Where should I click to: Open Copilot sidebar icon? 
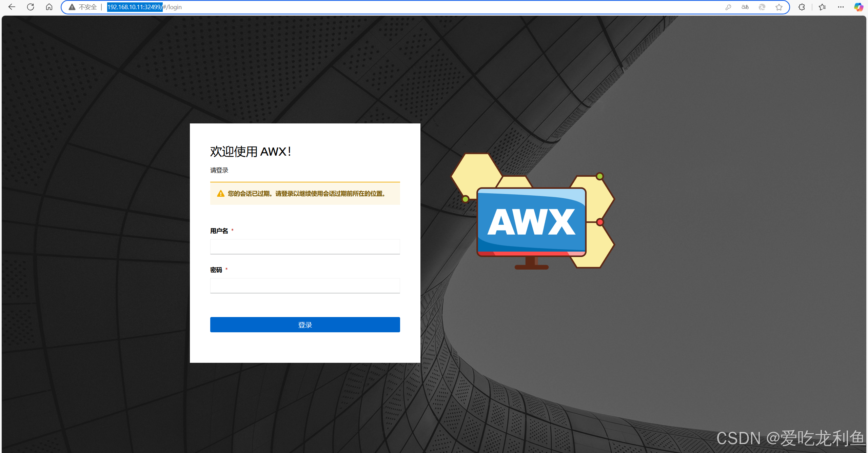click(x=859, y=7)
